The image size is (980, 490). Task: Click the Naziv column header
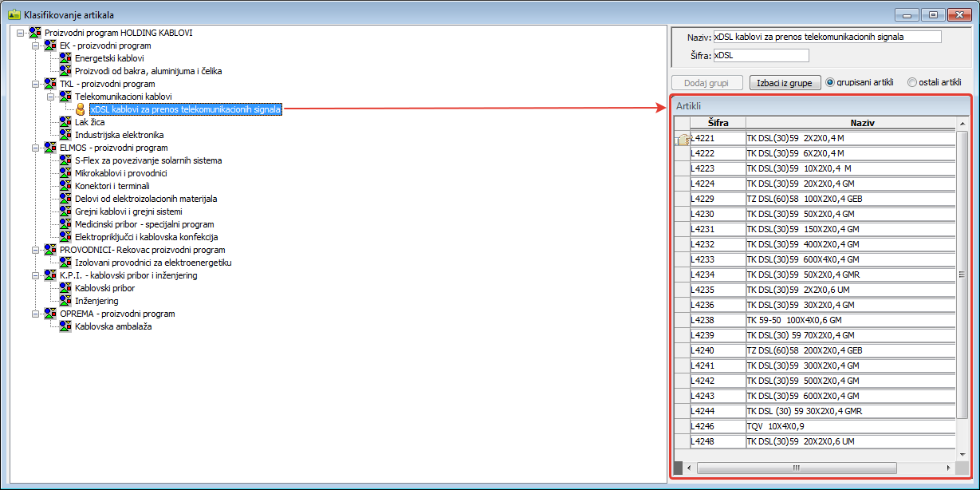click(850, 123)
